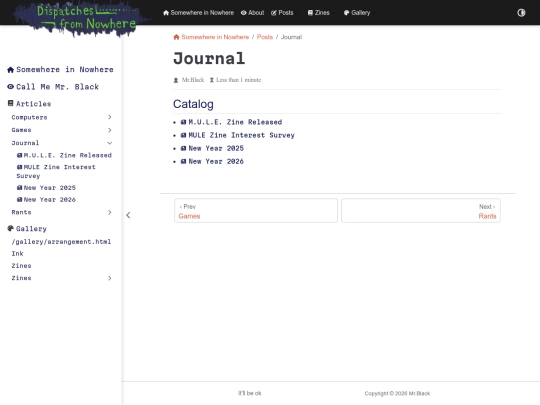Go to Posts breadcrumb link
The height and width of the screenshot is (405, 540).
coord(265,37)
